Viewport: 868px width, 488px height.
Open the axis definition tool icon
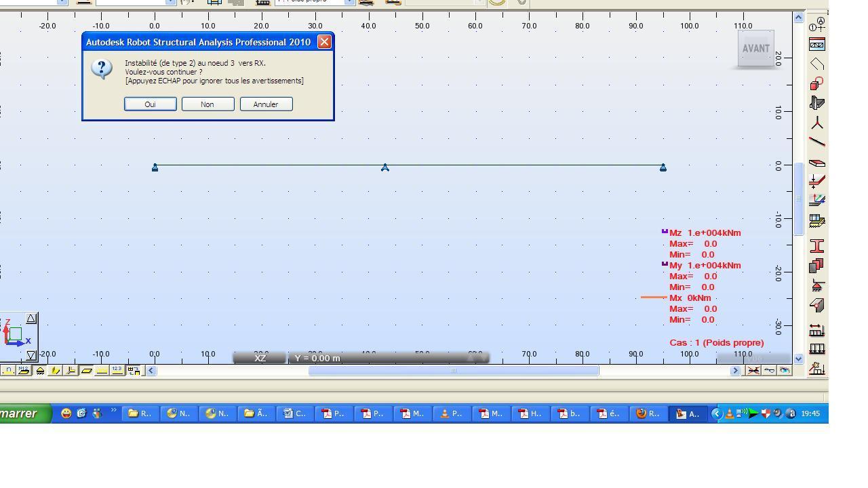coord(817,25)
